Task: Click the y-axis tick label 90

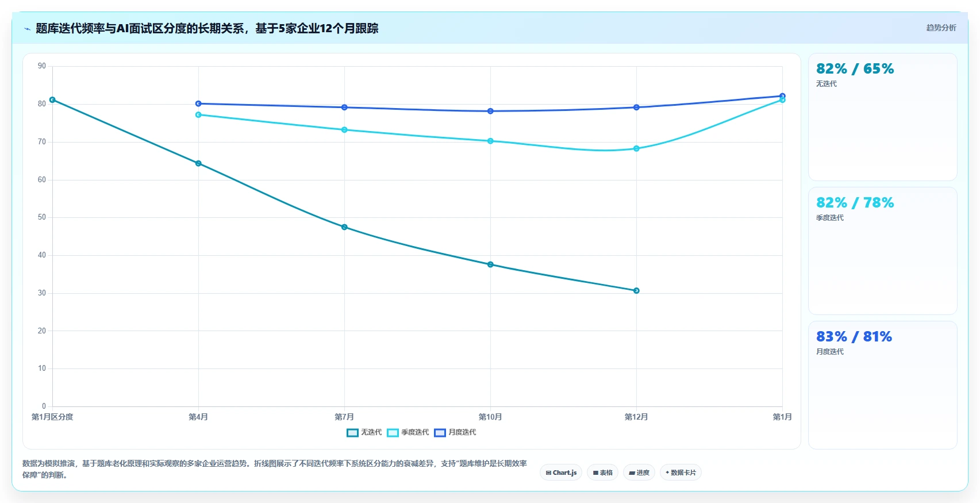Action: (x=42, y=66)
